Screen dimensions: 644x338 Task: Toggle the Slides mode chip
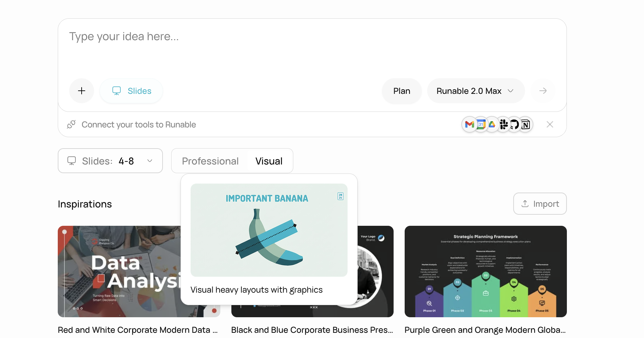pos(131,91)
